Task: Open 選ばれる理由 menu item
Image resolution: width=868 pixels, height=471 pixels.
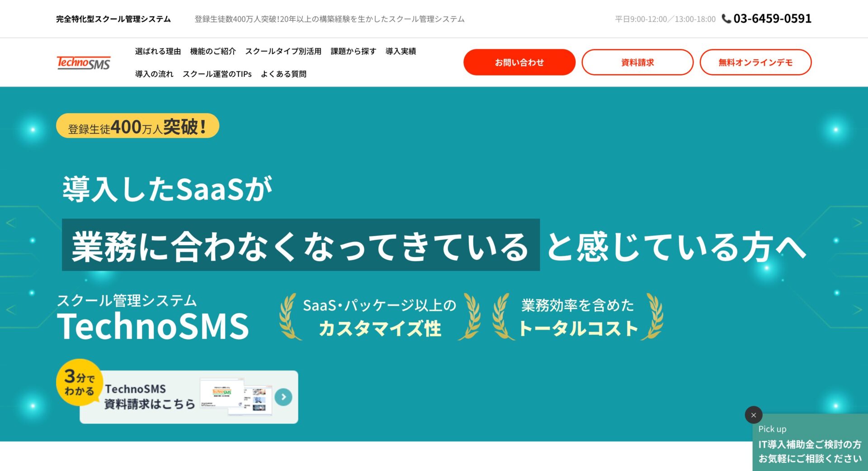Action: click(158, 51)
